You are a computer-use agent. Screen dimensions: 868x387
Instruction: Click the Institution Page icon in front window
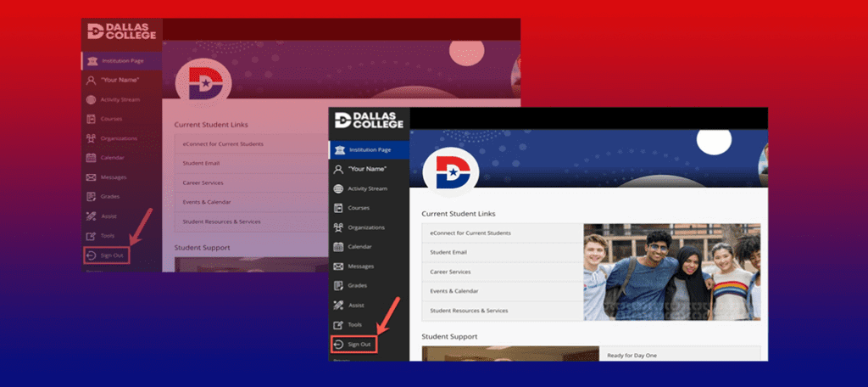pyautogui.click(x=339, y=149)
